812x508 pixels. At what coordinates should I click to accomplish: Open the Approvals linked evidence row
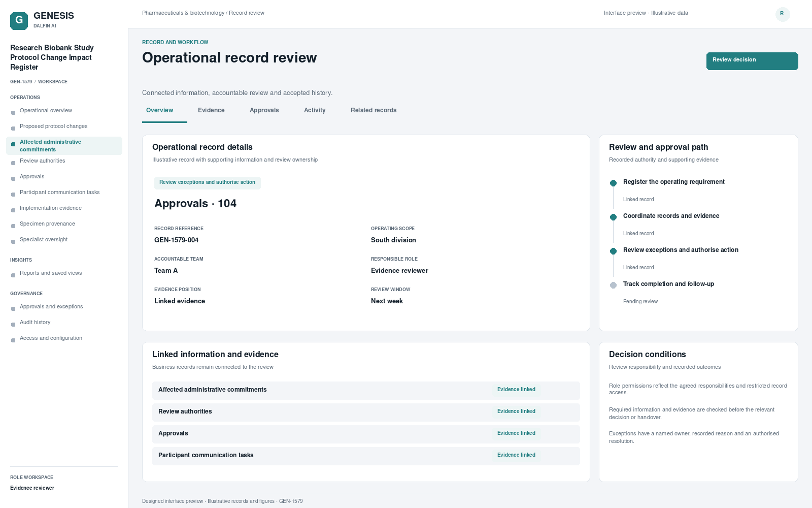pos(366,434)
